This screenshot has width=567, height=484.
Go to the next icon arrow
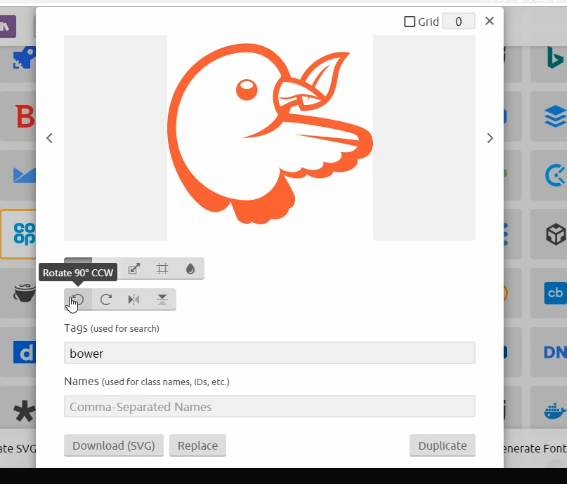(x=490, y=138)
